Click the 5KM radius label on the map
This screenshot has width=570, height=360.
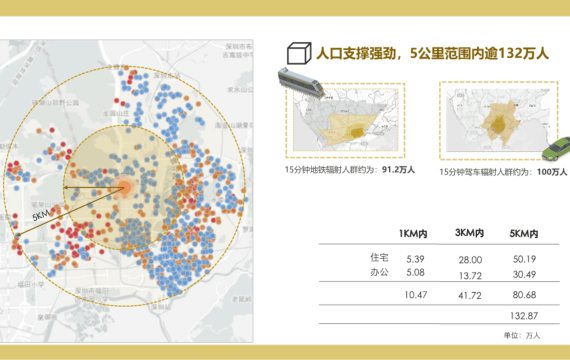(41, 215)
